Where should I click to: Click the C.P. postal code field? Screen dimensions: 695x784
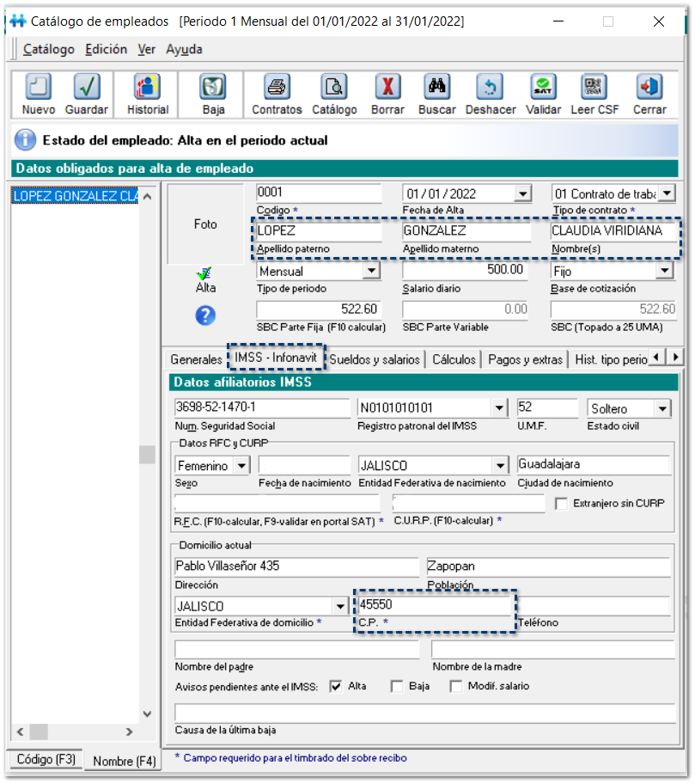coord(434,605)
